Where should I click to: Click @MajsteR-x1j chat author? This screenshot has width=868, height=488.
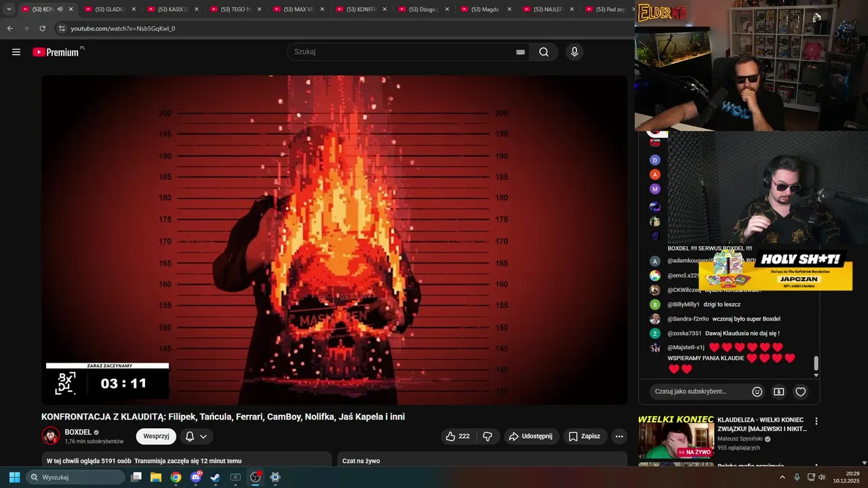click(x=686, y=348)
